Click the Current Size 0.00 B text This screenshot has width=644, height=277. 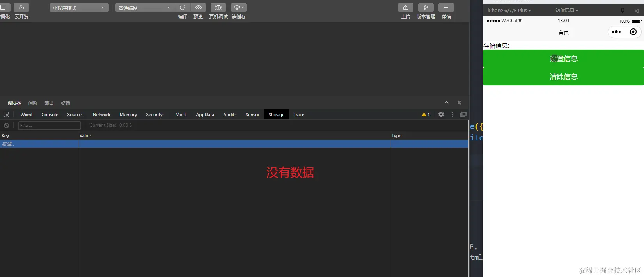(x=111, y=125)
